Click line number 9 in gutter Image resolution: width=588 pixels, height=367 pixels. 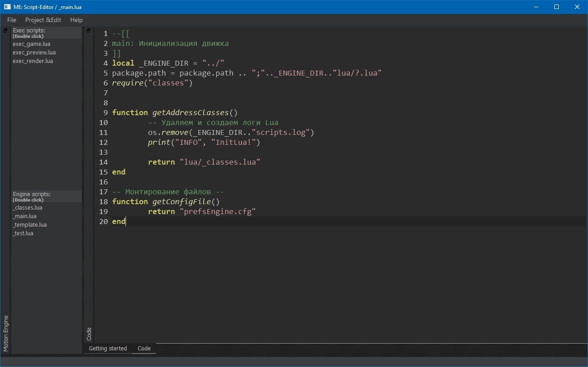tap(106, 113)
